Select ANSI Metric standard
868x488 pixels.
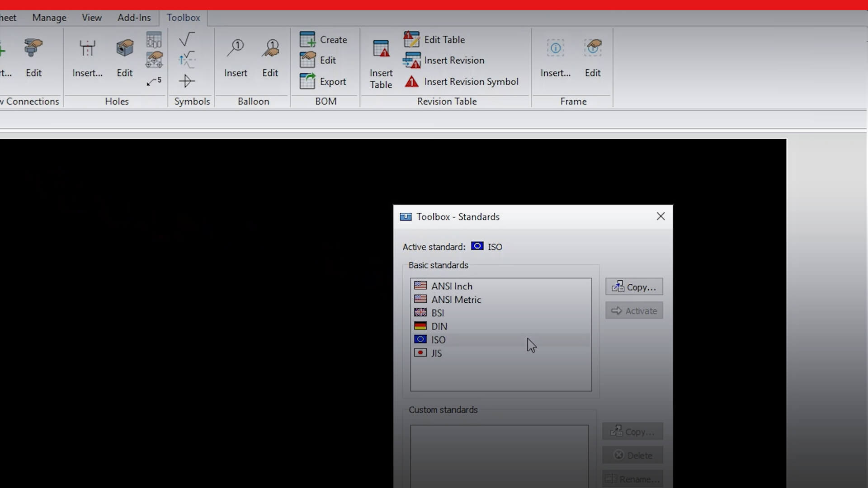click(501, 300)
